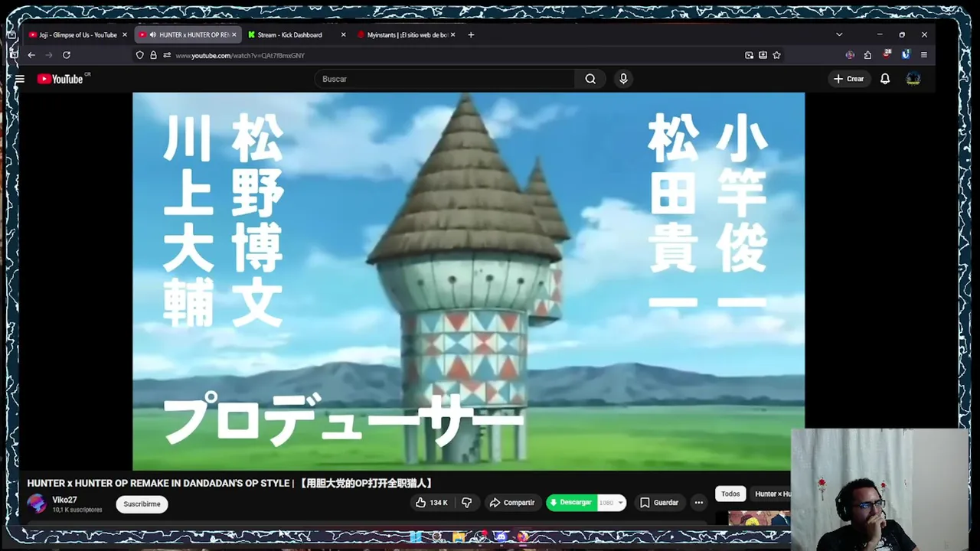Focus the Buscar search field
Image resolution: width=980 pixels, height=551 pixels.
click(x=445, y=79)
